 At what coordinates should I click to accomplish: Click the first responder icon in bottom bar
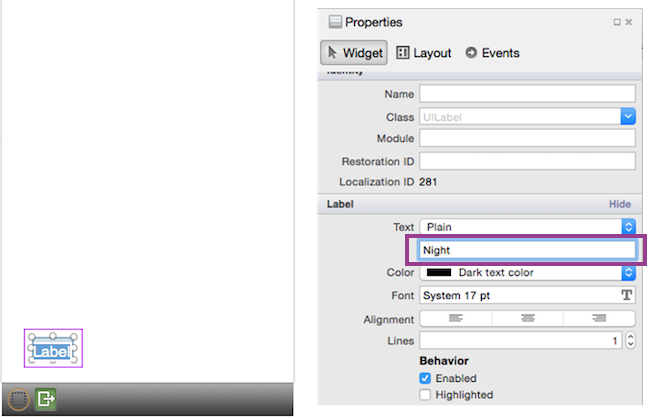click(x=17, y=398)
